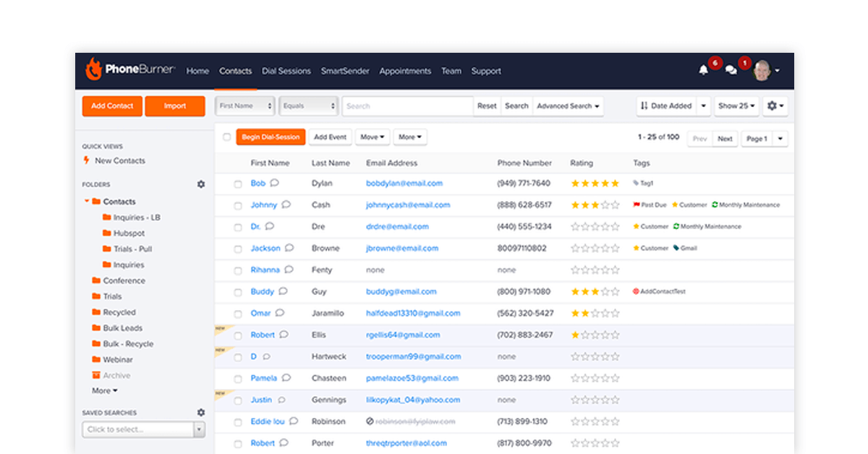868x454 pixels.
Task: Open the More actions dropdown above the table
Action: coord(410,137)
